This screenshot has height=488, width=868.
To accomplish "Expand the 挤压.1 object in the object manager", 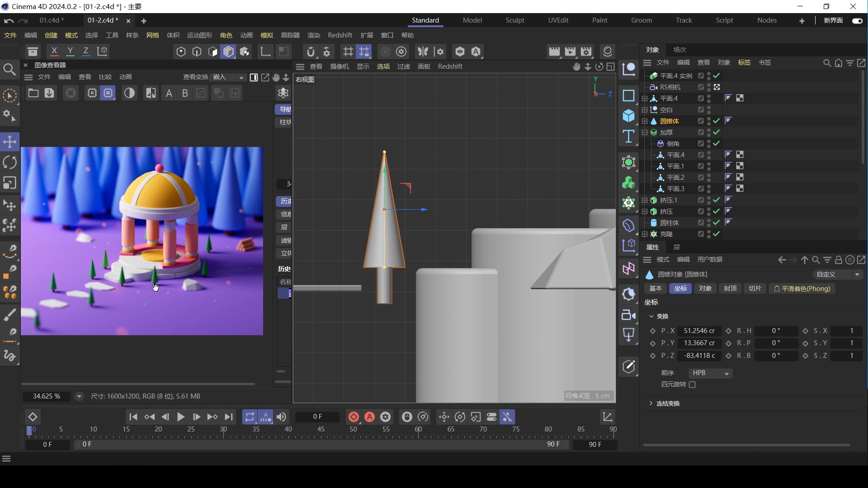I will coord(644,200).
